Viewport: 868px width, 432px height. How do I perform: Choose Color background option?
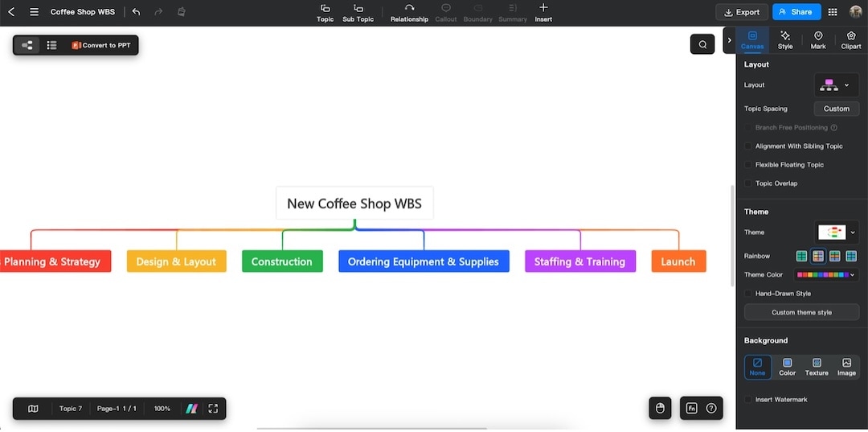point(787,367)
